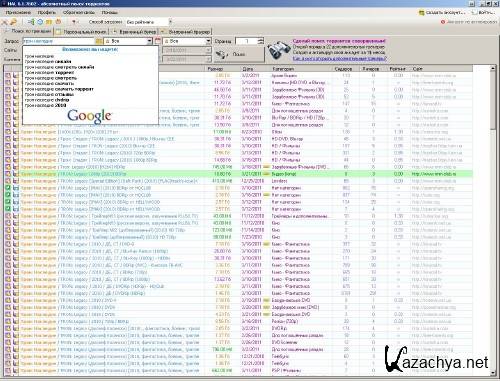
Task: Click the yellow icon next to the Запрос field
Action: [99, 41]
